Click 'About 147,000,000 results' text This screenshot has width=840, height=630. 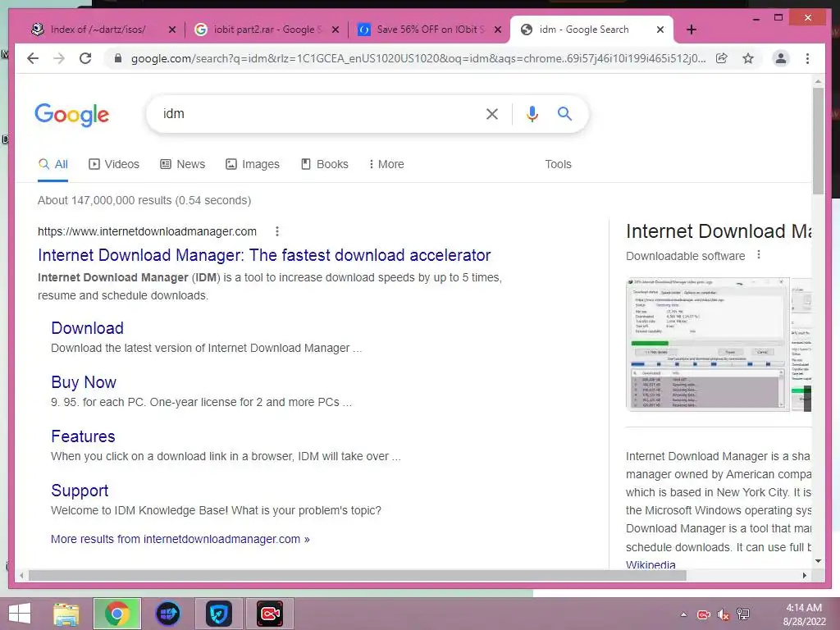pos(144,200)
